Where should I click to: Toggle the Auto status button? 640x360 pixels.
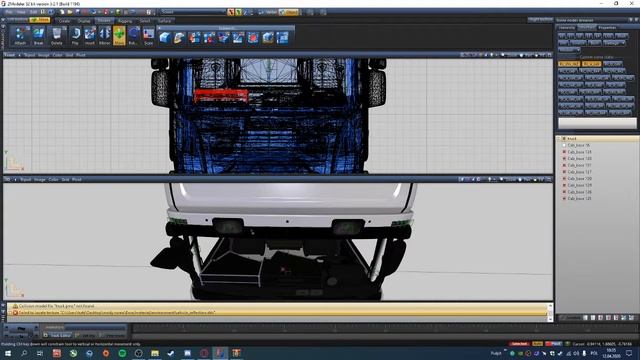(538, 344)
